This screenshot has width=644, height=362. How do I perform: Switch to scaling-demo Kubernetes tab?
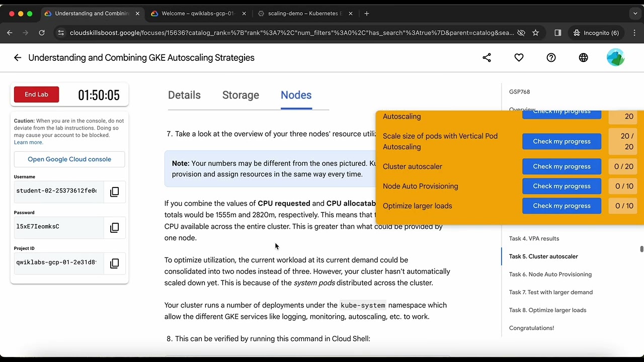(305, 14)
